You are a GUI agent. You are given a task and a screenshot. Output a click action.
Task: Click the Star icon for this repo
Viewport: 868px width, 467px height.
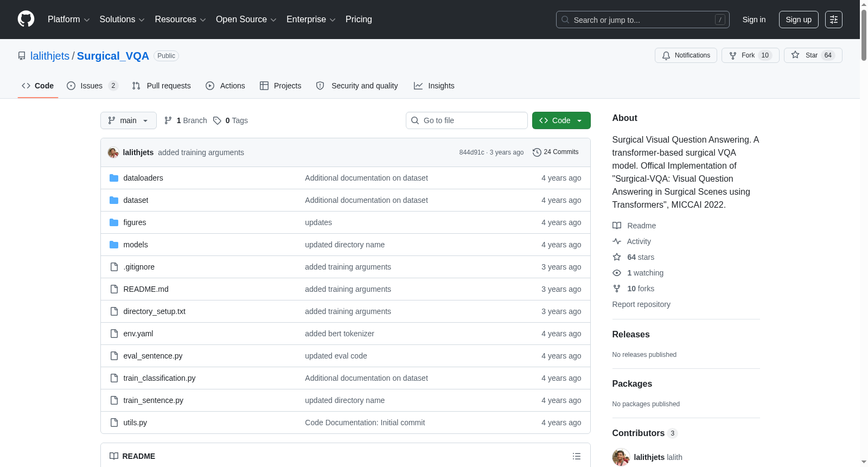[x=795, y=55]
